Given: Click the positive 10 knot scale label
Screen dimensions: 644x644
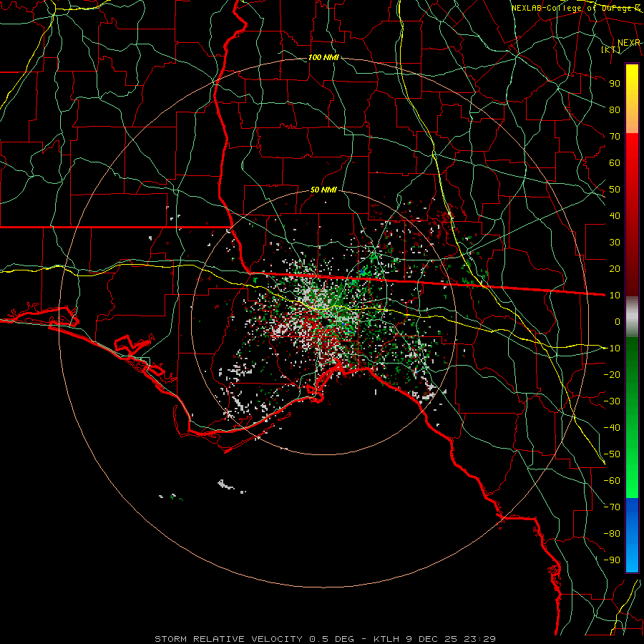Looking at the screenshot, I should point(615,296).
